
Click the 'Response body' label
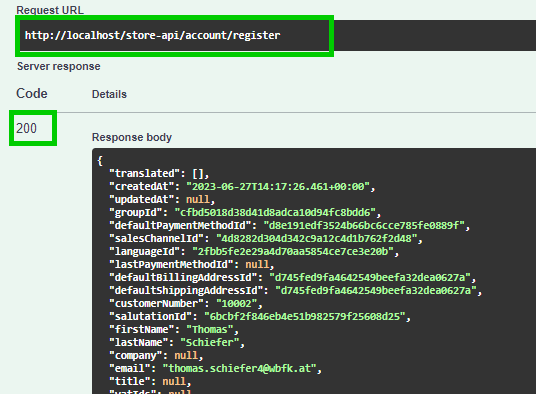click(132, 137)
